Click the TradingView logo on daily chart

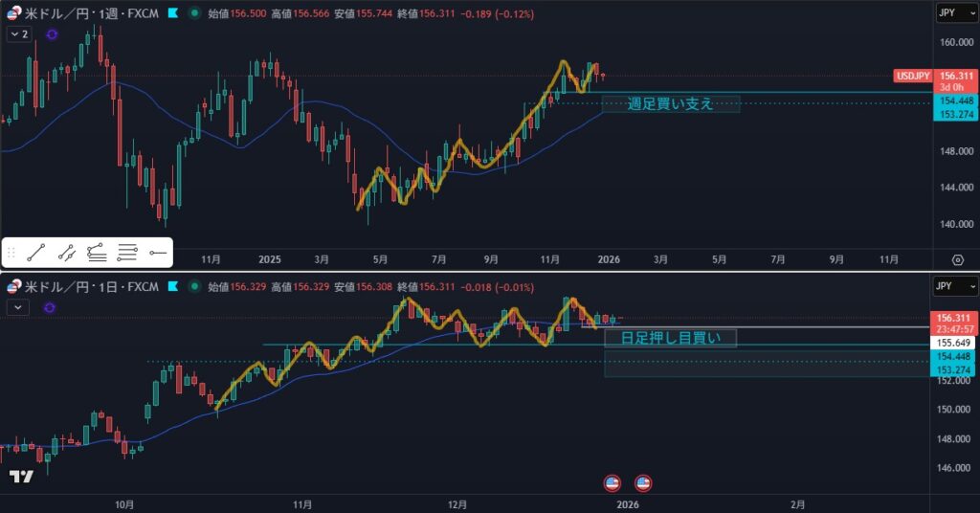tap(21, 477)
